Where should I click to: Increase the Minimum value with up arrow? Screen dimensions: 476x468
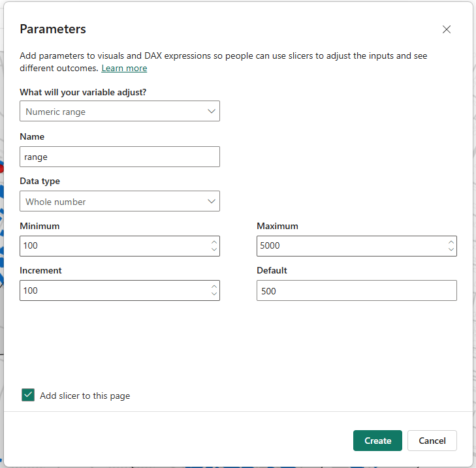214,243
